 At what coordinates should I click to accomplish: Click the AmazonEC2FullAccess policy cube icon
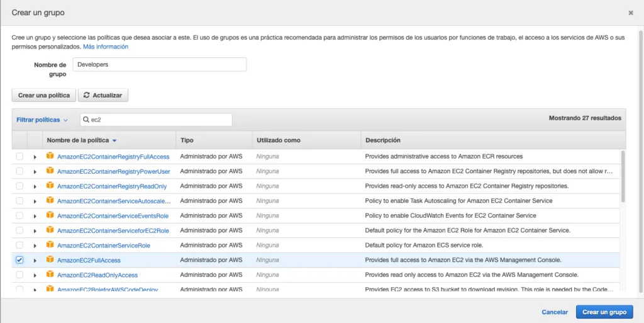[x=50, y=259]
